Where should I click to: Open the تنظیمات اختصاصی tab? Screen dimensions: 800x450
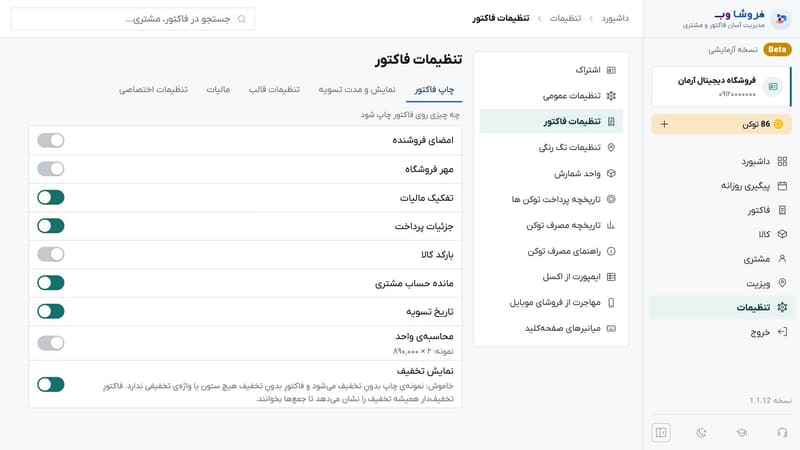pyautogui.click(x=153, y=89)
